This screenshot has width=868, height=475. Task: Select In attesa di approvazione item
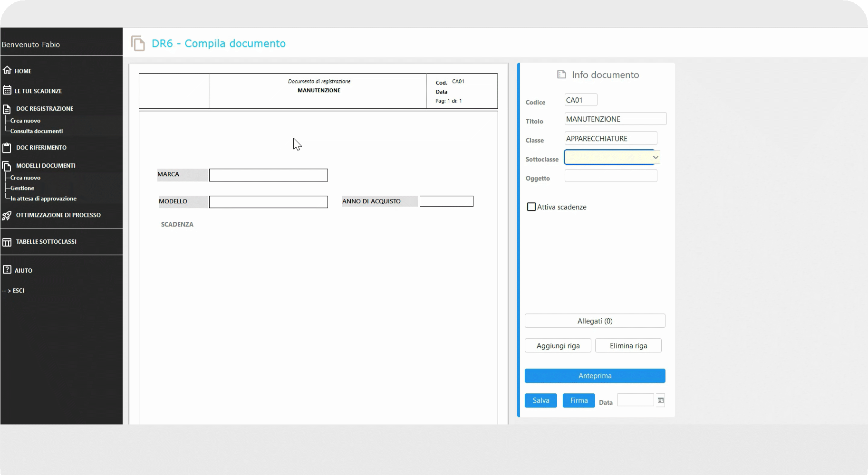click(x=43, y=199)
